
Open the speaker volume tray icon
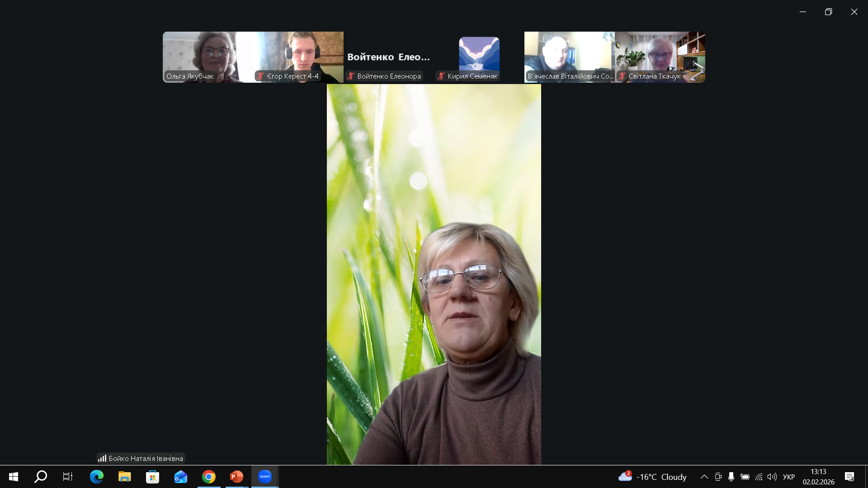click(772, 477)
